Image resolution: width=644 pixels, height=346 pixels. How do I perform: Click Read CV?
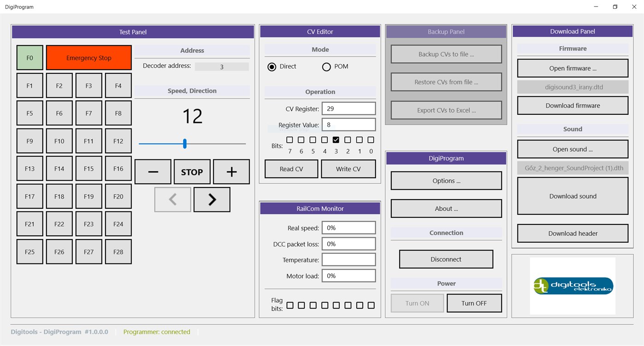click(291, 169)
